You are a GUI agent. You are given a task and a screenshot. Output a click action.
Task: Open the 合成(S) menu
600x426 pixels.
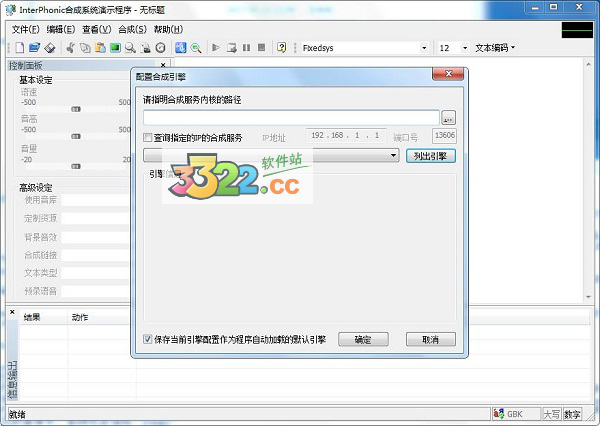[132, 29]
